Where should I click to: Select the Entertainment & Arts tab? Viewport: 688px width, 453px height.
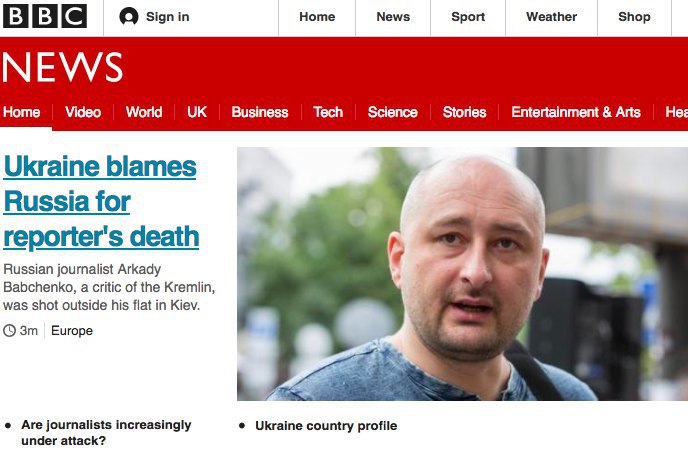click(576, 112)
